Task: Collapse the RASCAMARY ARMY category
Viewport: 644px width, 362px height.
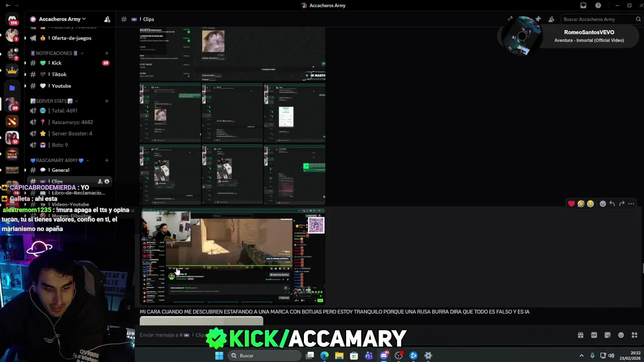Action: click(59, 160)
